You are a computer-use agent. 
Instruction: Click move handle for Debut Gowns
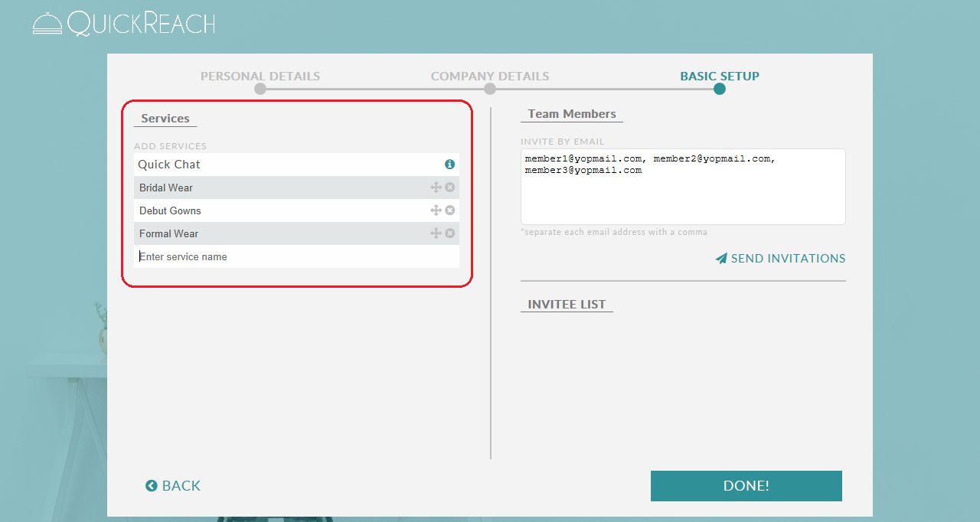(x=436, y=210)
